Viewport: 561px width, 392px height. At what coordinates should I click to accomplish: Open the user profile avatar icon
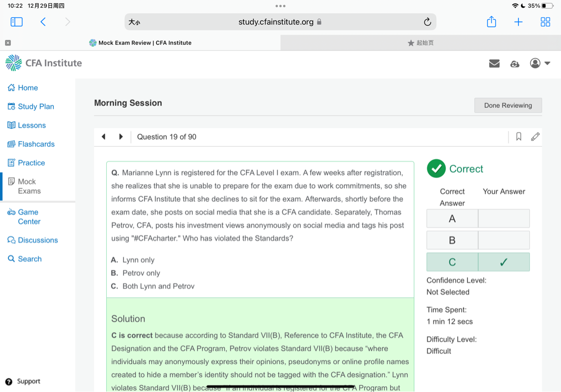click(x=535, y=64)
